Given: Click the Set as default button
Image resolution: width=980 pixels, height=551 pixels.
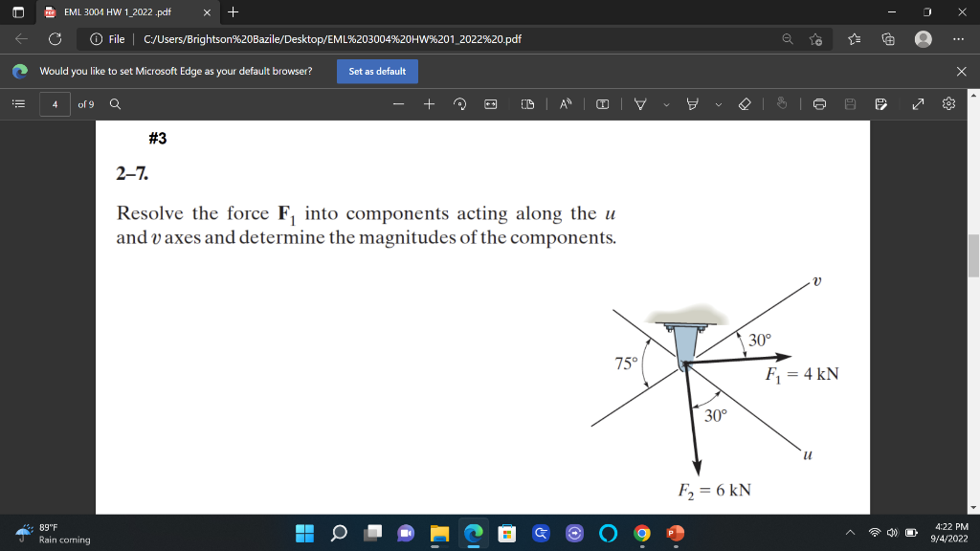Looking at the screenshot, I should [377, 71].
